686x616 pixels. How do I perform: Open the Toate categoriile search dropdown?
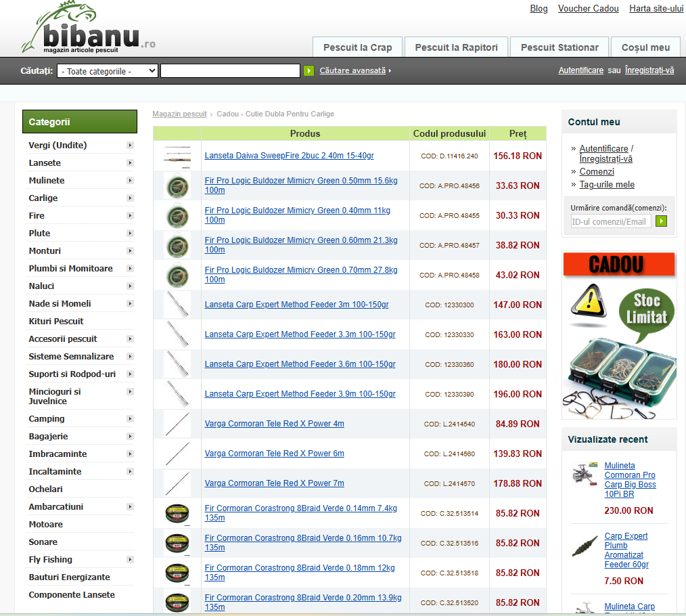pyautogui.click(x=108, y=71)
